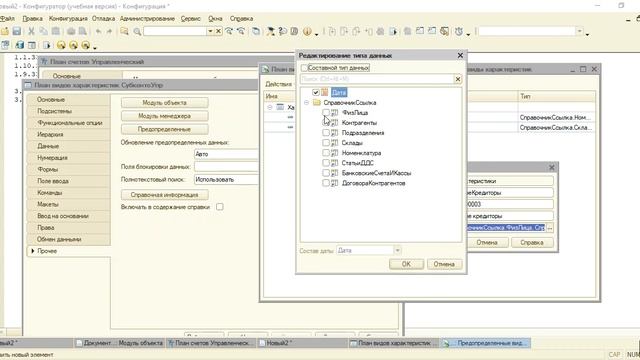This screenshot has width=640, height=360.
Task: Click the Syntax assistant graduate-cap icon
Action: click(x=270, y=31)
